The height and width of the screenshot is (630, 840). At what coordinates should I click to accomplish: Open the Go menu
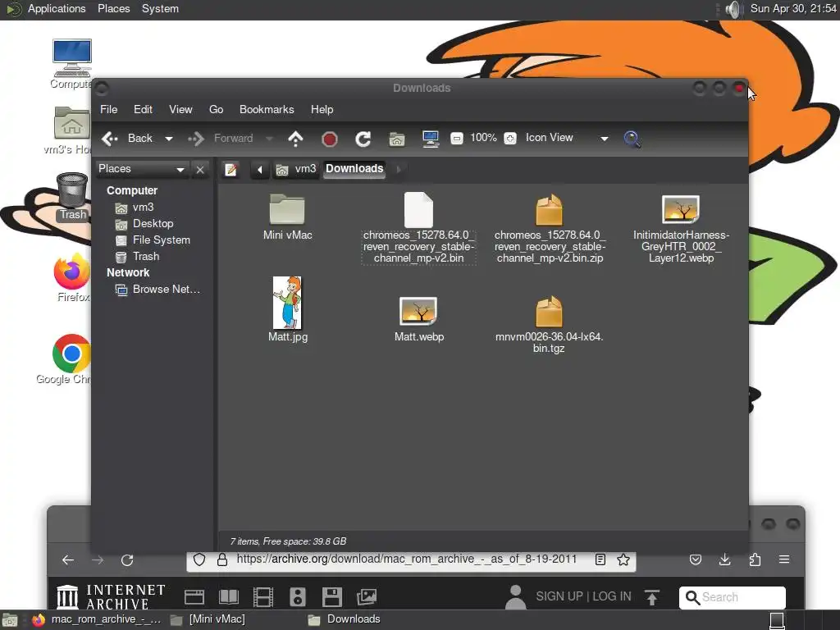tap(216, 109)
